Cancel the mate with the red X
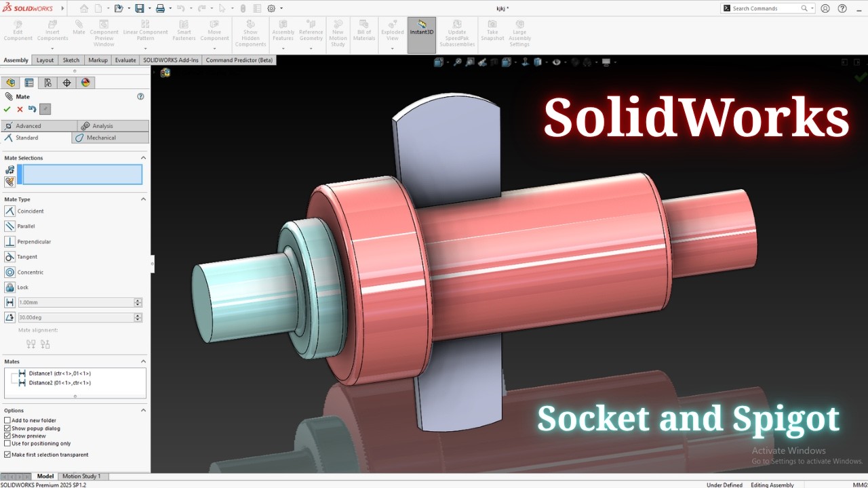Viewport: 868px width, 488px height. pos(20,109)
